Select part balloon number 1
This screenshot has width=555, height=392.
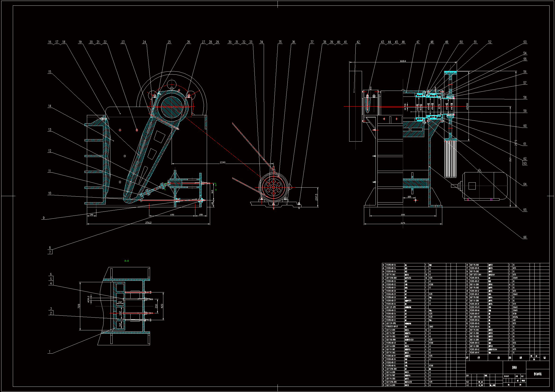click(x=50, y=352)
